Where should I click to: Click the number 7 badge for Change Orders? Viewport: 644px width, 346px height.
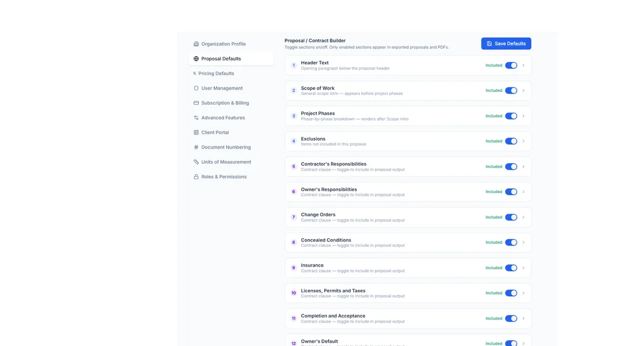(x=294, y=217)
